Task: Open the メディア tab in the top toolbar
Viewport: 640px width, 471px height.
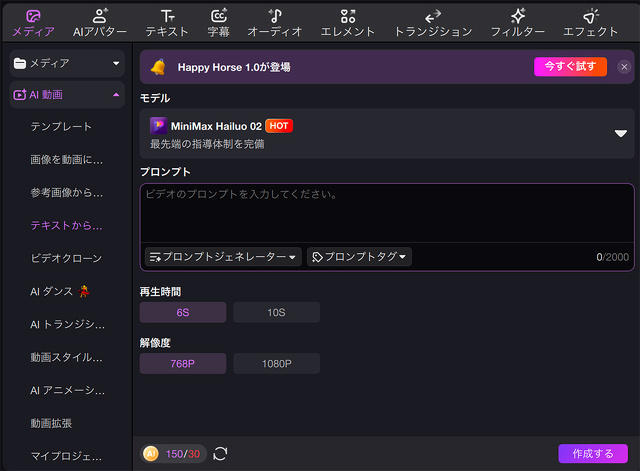Action: pos(33,23)
